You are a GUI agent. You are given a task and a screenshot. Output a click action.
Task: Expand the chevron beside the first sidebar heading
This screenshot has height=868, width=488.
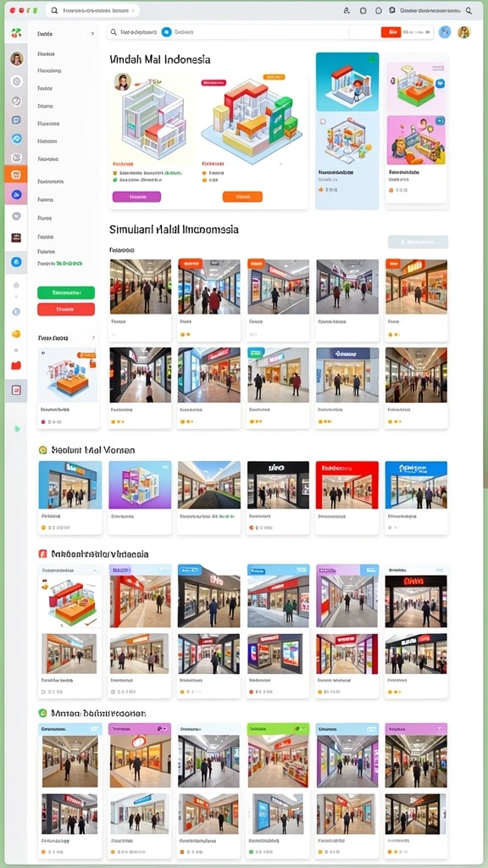click(92, 34)
